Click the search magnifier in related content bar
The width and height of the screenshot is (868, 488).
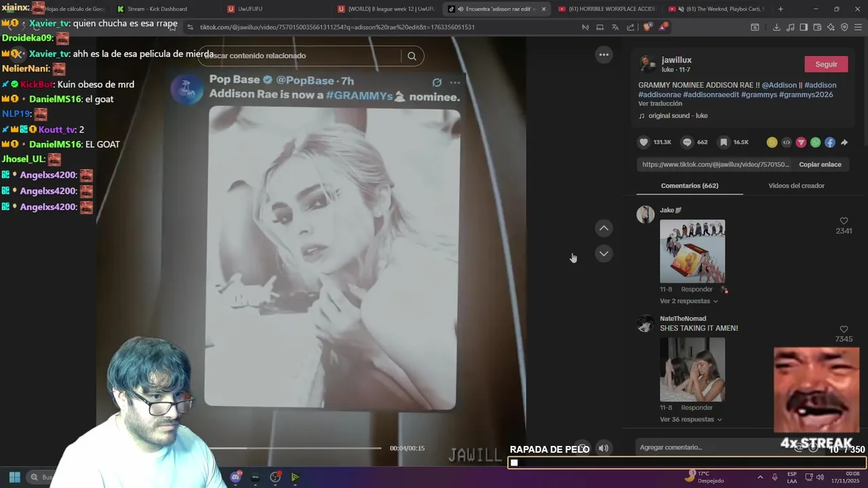[x=412, y=56]
